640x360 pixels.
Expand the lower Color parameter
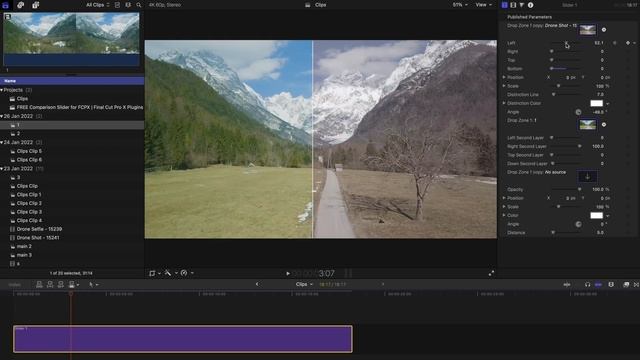click(504, 215)
